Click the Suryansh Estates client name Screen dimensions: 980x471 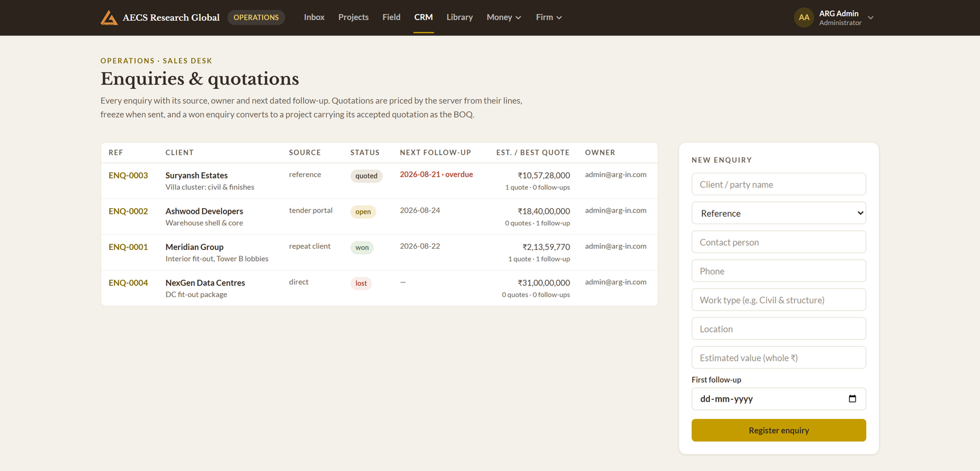click(x=197, y=175)
